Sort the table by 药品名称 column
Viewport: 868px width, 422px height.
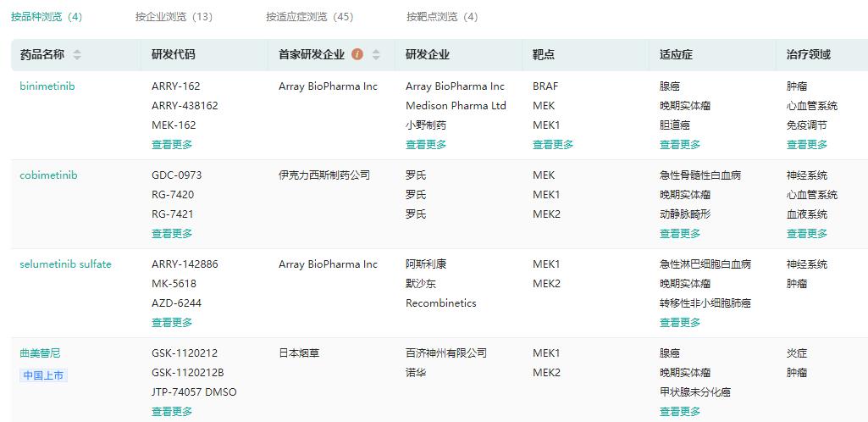(x=77, y=55)
